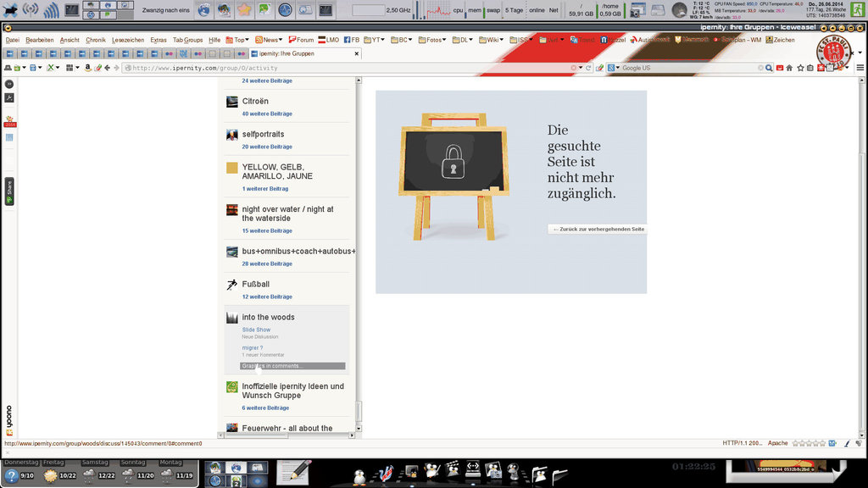Viewport: 868px width, 488px height.
Task: Click the bookmark star icon in the toolbar
Action: [x=800, y=68]
